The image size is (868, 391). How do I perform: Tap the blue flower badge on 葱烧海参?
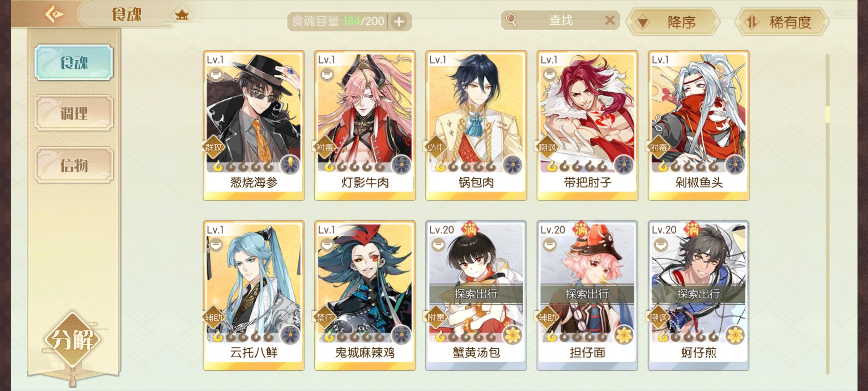(290, 165)
